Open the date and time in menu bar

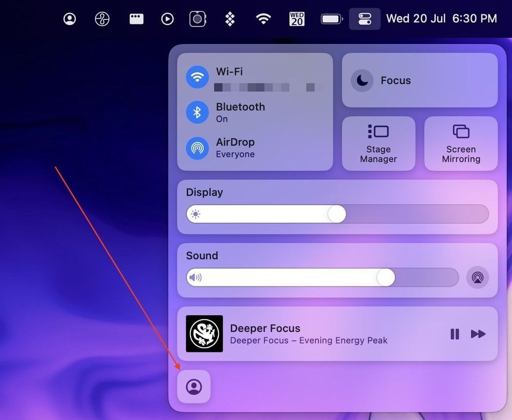tap(440, 18)
